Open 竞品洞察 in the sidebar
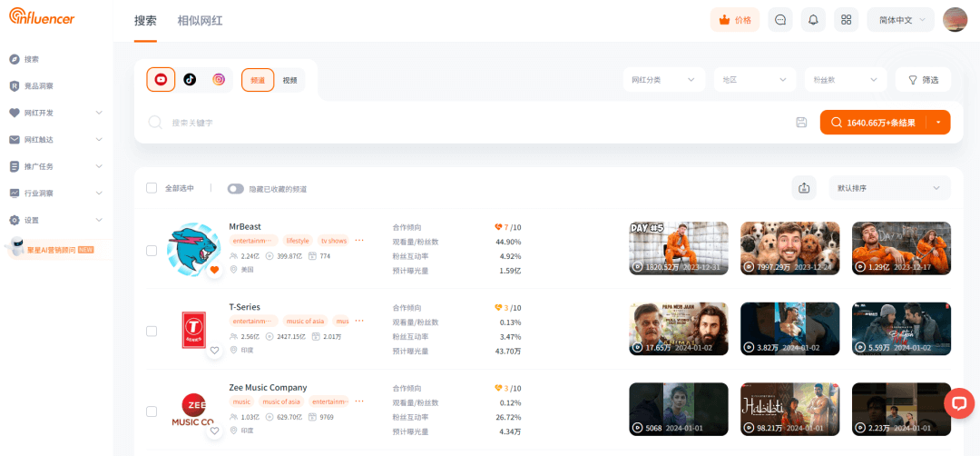 [x=38, y=86]
